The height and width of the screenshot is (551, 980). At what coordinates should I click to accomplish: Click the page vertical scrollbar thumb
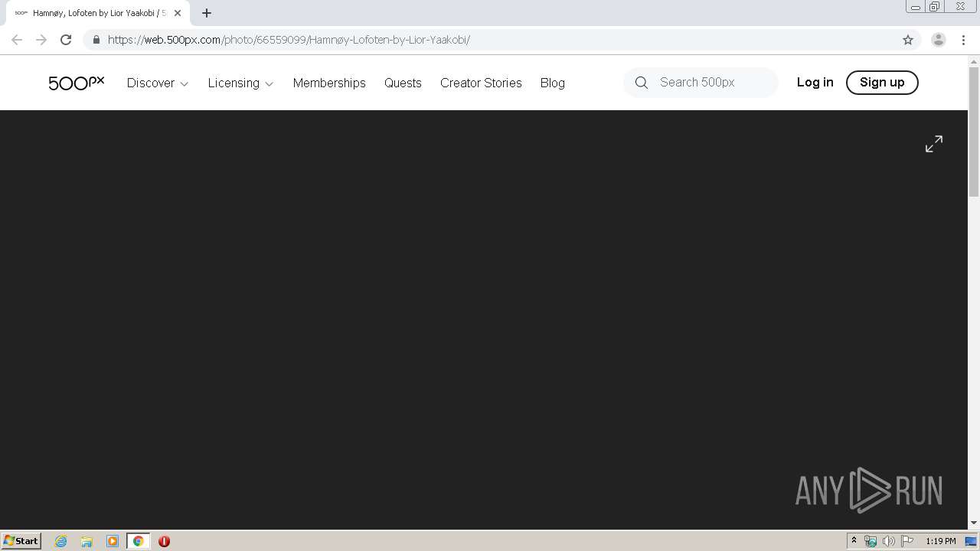[974, 131]
